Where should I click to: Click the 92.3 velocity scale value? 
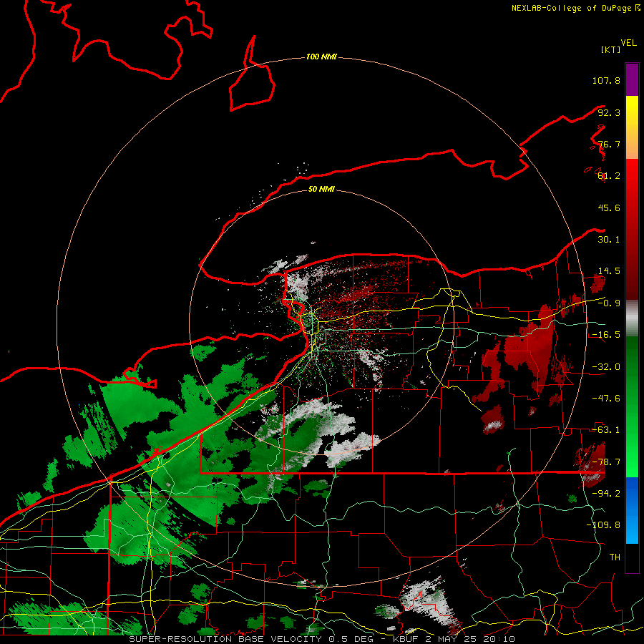click(x=609, y=112)
